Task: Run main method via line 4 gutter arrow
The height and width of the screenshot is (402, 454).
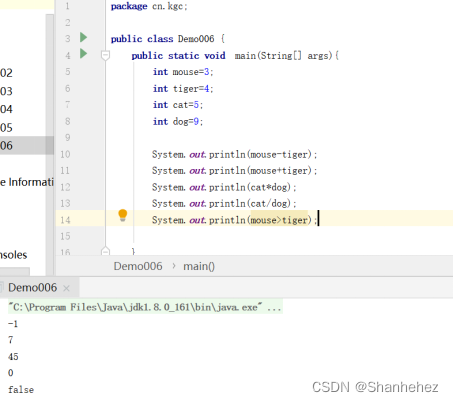Action: click(x=83, y=53)
